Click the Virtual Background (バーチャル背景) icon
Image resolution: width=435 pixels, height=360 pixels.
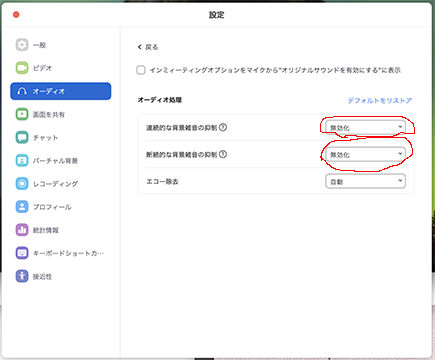point(22,161)
